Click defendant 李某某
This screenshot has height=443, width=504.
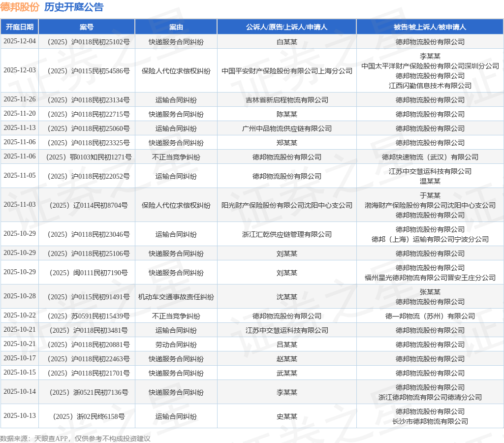[x=430, y=56]
